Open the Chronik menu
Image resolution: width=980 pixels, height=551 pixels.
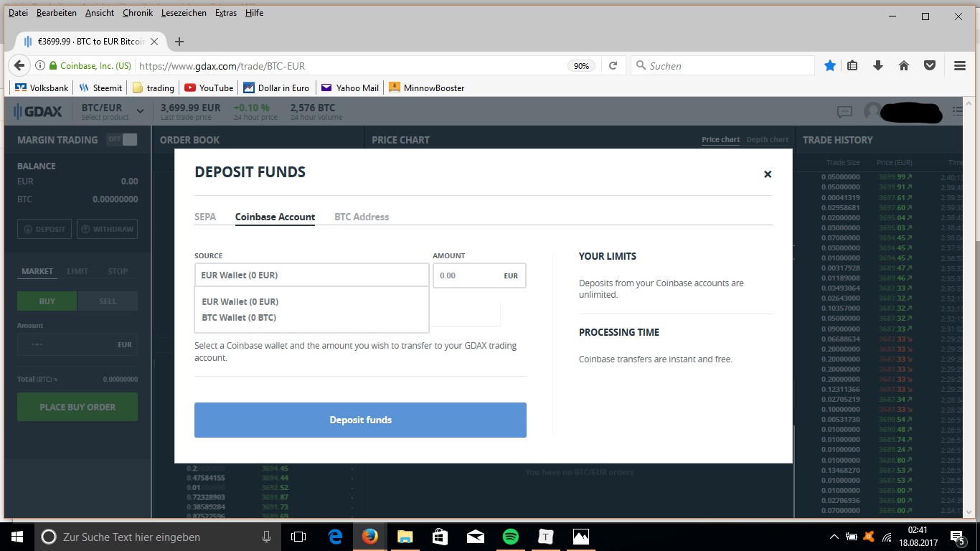pyautogui.click(x=137, y=12)
